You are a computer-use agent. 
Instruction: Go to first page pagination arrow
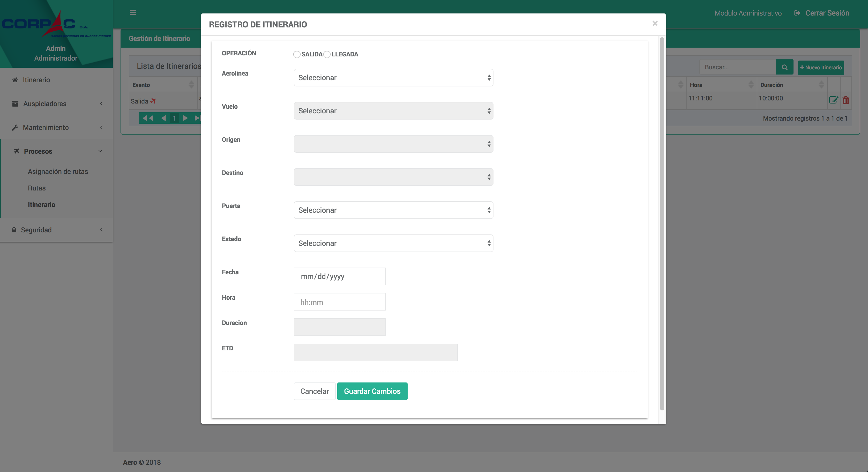148,118
